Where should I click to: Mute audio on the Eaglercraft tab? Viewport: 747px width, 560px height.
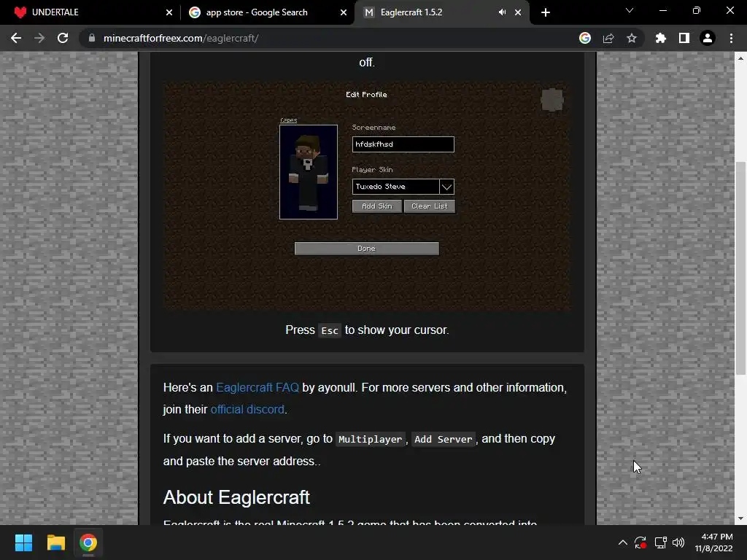pyautogui.click(x=502, y=12)
